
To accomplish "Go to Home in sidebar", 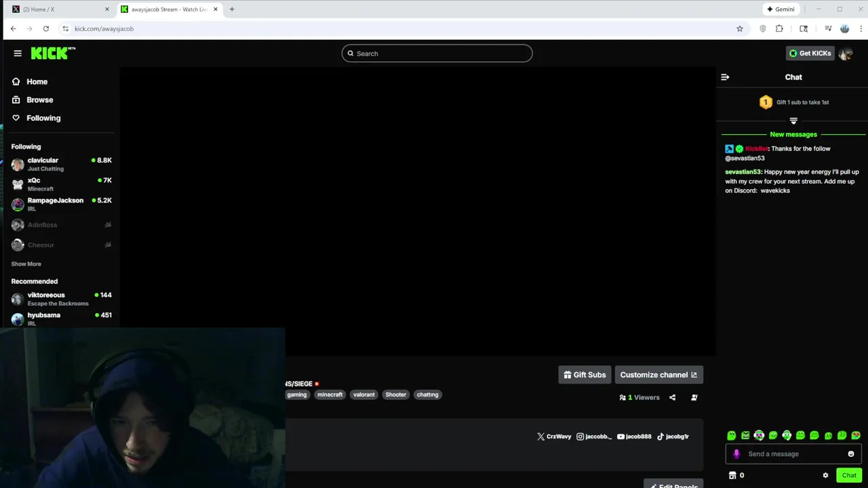I will coord(30,81).
